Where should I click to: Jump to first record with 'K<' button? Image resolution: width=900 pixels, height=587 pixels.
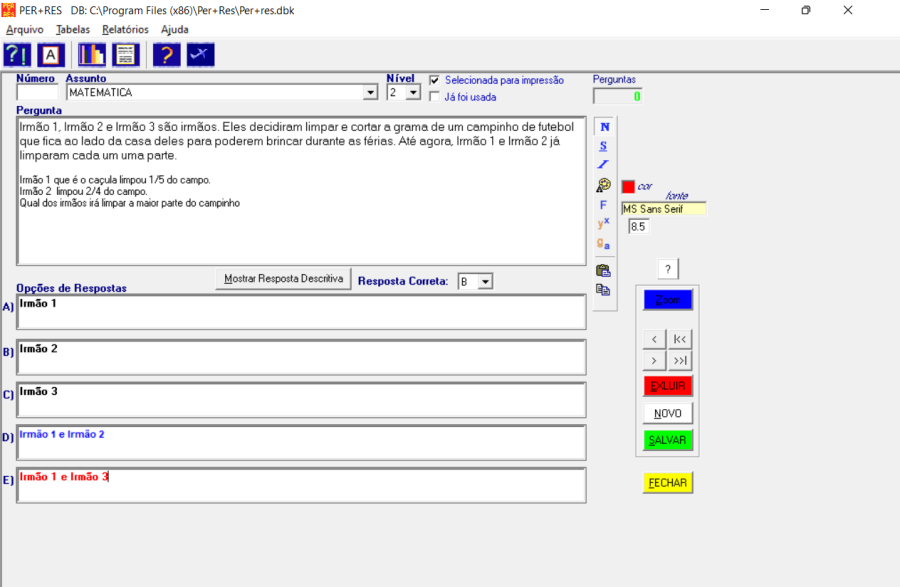pyautogui.click(x=680, y=340)
